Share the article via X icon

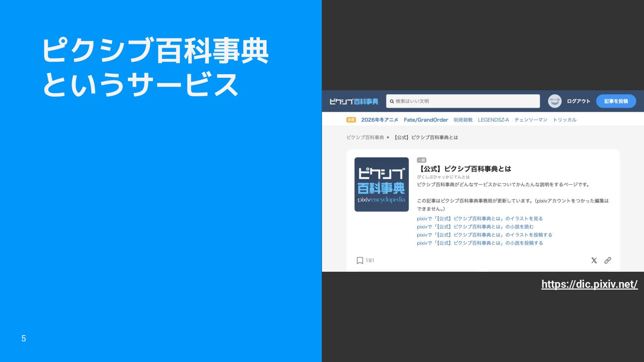click(x=594, y=261)
